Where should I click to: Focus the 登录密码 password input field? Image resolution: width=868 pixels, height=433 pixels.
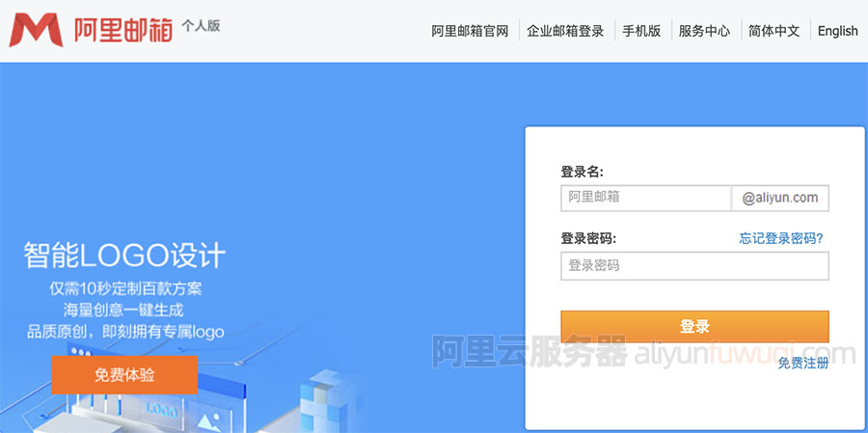(x=694, y=265)
